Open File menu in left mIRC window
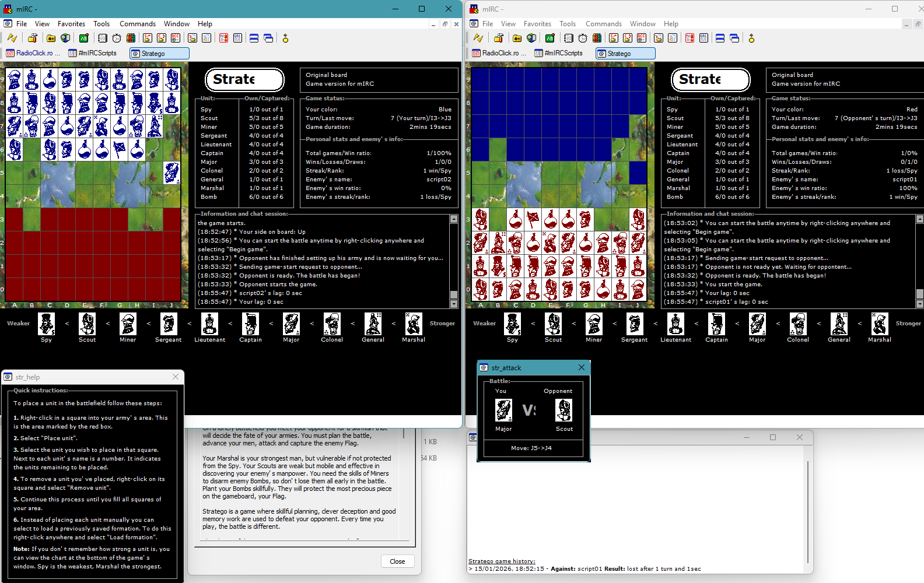This screenshot has height=583, width=924. [x=22, y=24]
